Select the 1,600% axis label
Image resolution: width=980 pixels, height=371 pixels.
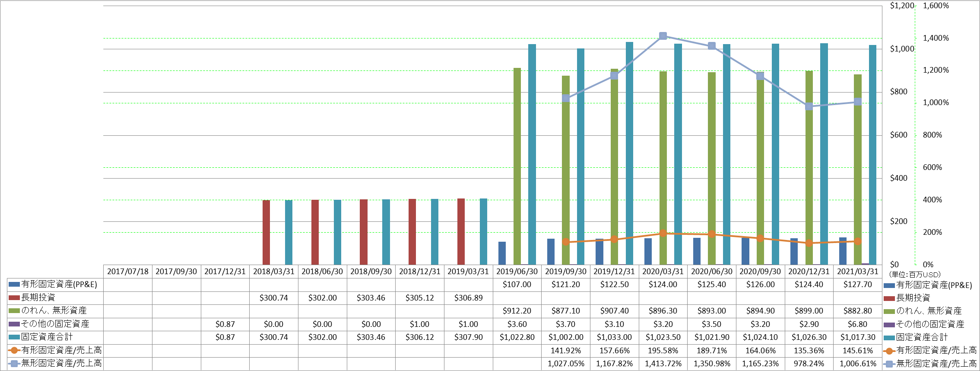click(936, 6)
